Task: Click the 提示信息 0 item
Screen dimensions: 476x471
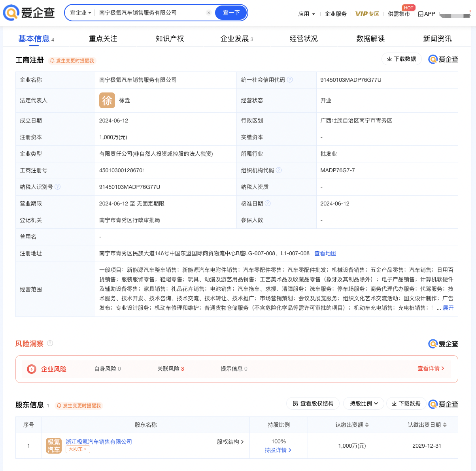Action: pos(234,369)
